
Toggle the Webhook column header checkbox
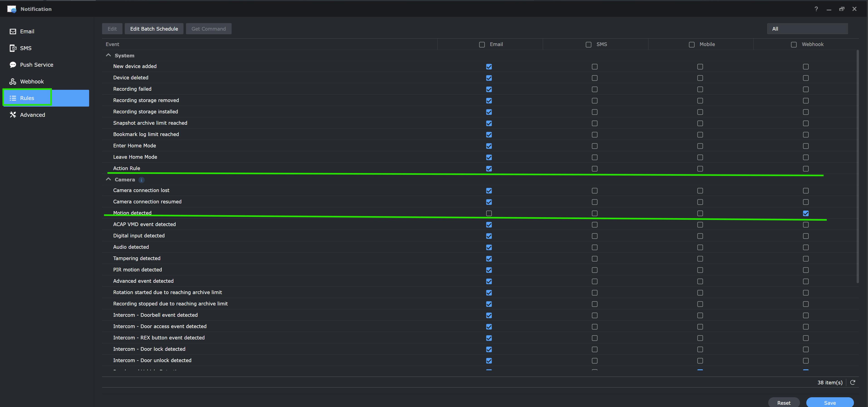click(x=794, y=44)
